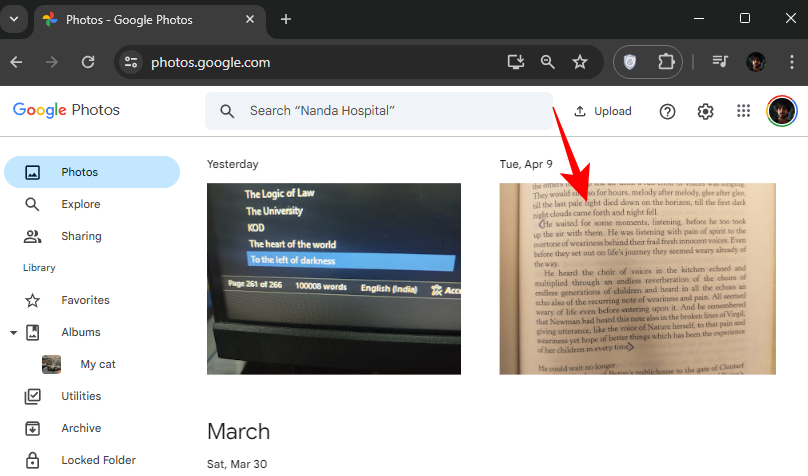Open Sharing in the sidebar
This screenshot has height=476, width=808.
(x=92, y=236)
